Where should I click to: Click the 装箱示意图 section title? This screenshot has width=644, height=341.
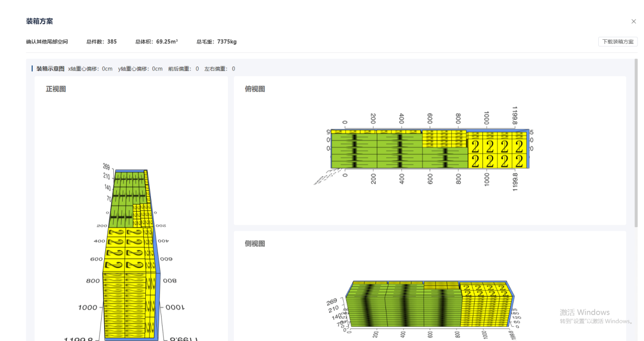50,69
